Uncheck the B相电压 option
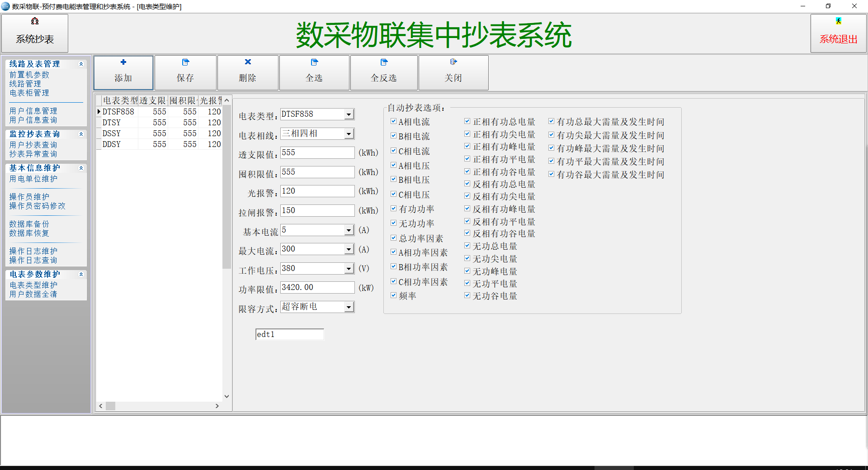 [x=393, y=179]
